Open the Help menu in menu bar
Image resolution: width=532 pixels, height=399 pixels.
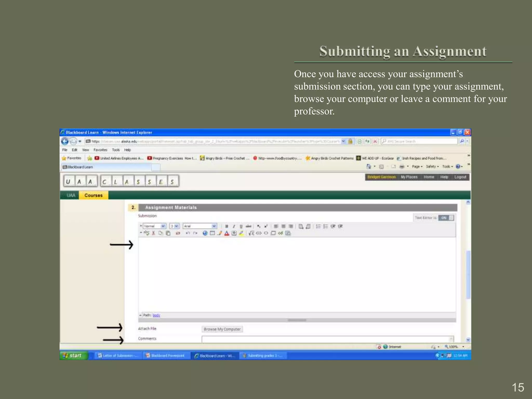[x=127, y=150]
